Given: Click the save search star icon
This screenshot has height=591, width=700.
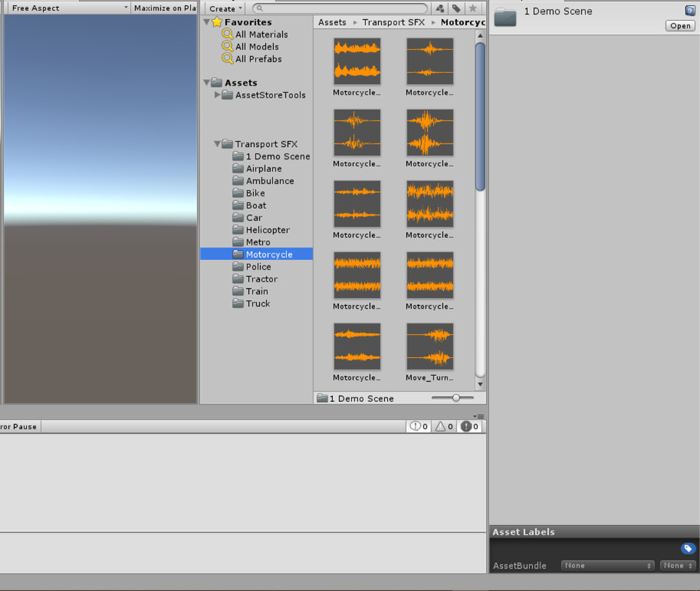Looking at the screenshot, I should pyautogui.click(x=473, y=8).
